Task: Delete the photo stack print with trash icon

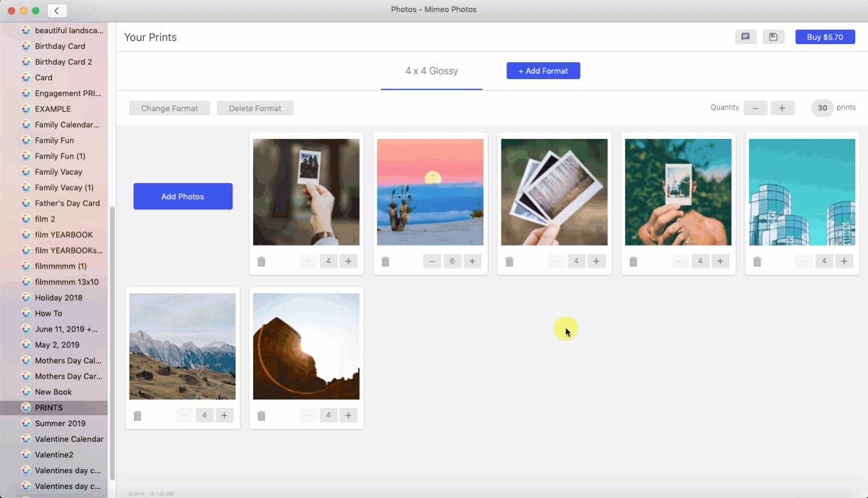Action: point(509,261)
